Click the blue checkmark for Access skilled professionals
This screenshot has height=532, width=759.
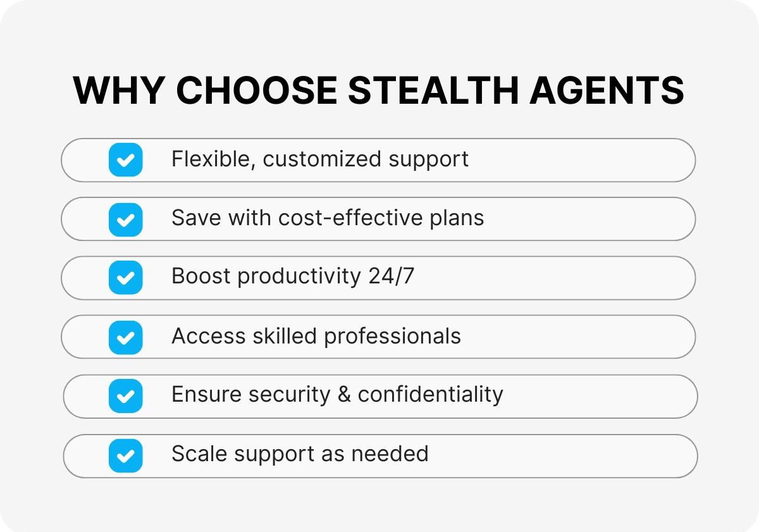(125, 337)
